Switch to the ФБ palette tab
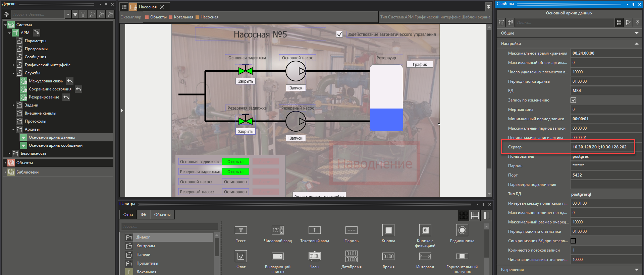 point(143,215)
